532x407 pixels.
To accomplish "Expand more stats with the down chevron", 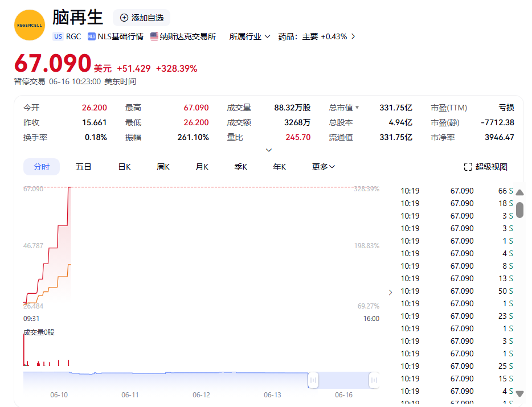I will click(269, 150).
